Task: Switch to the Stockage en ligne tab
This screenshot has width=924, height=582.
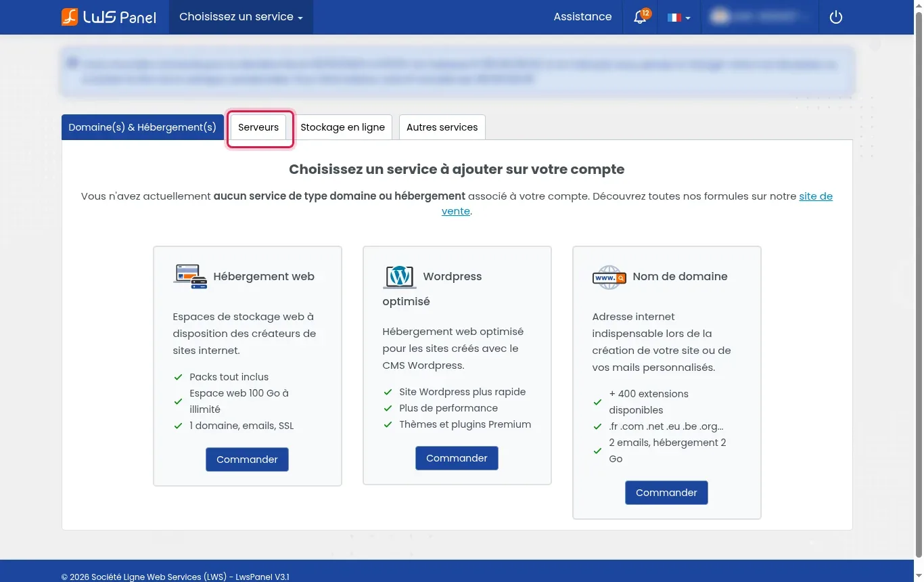Action: (x=343, y=127)
